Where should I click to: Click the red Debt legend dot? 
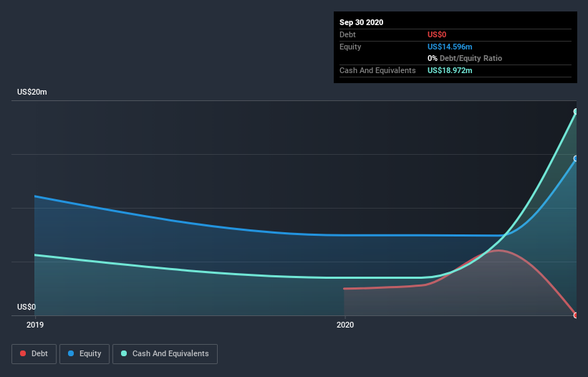pos(23,353)
